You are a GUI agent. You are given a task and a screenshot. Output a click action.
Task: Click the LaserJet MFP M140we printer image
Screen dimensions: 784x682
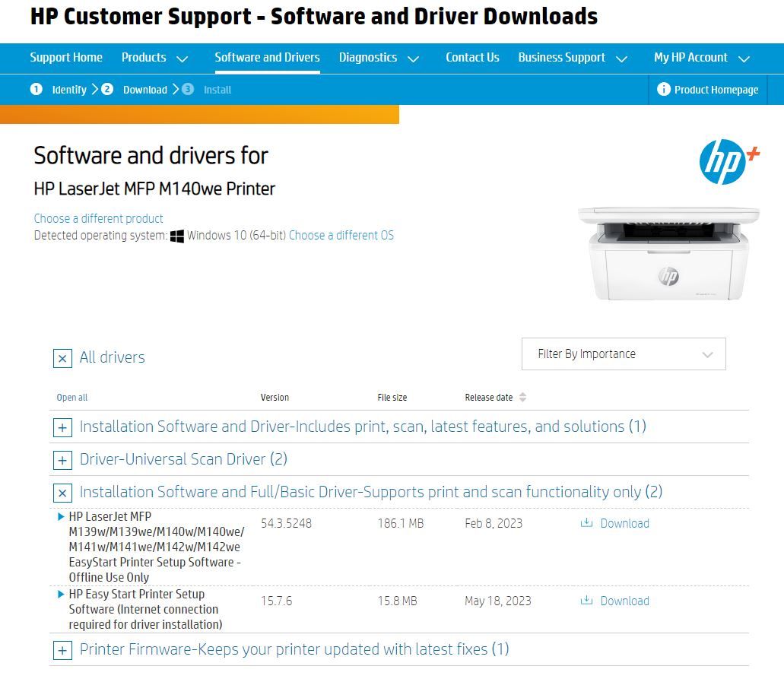669,253
